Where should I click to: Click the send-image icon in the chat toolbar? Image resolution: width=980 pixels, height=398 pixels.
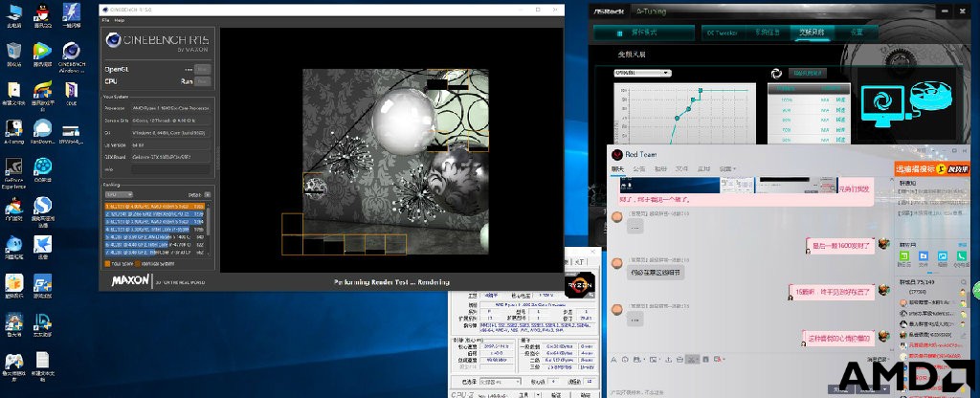[x=653, y=360]
